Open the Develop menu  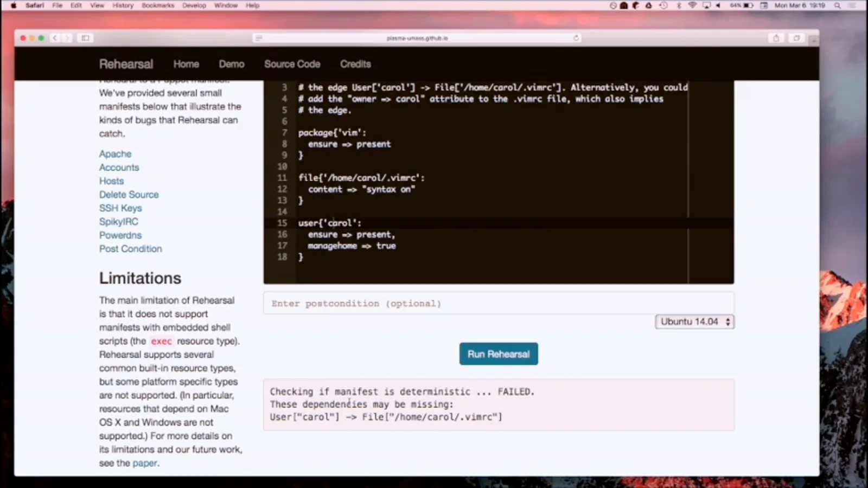click(x=194, y=5)
